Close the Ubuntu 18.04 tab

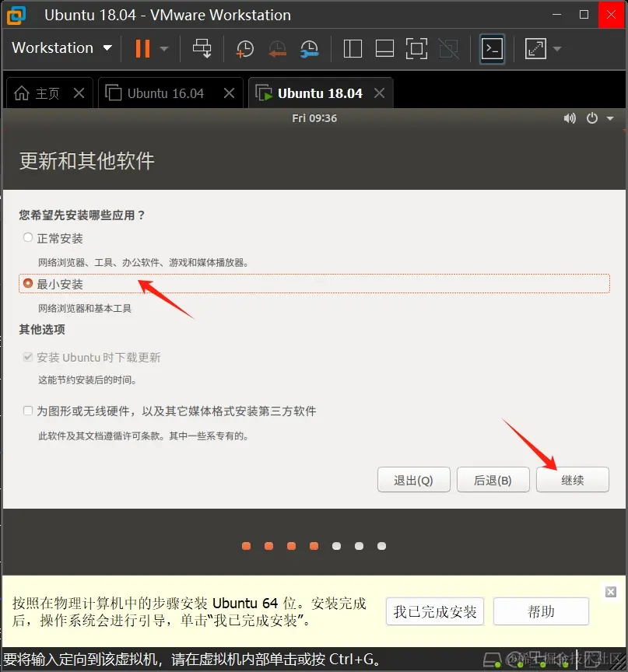coord(380,93)
